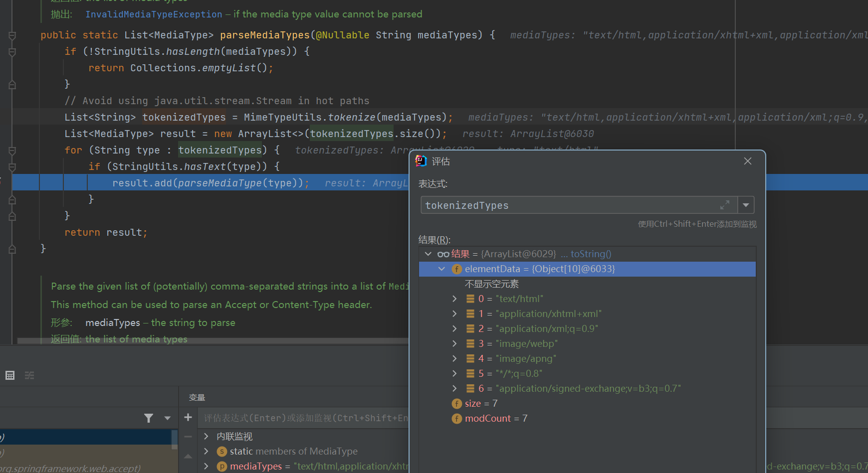
Task: Expand element 6 application/signed-exchange
Action: click(x=454, y=388)
